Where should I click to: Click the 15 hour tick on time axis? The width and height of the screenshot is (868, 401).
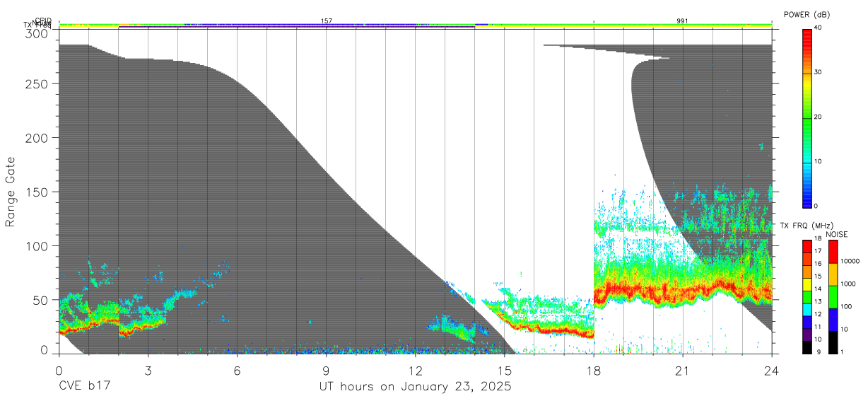point(505,371)
